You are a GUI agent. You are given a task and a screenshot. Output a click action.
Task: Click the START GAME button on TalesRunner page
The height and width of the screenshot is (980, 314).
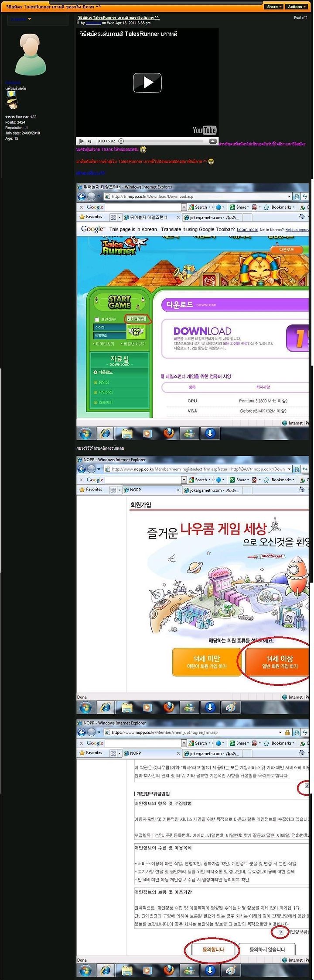119,302
